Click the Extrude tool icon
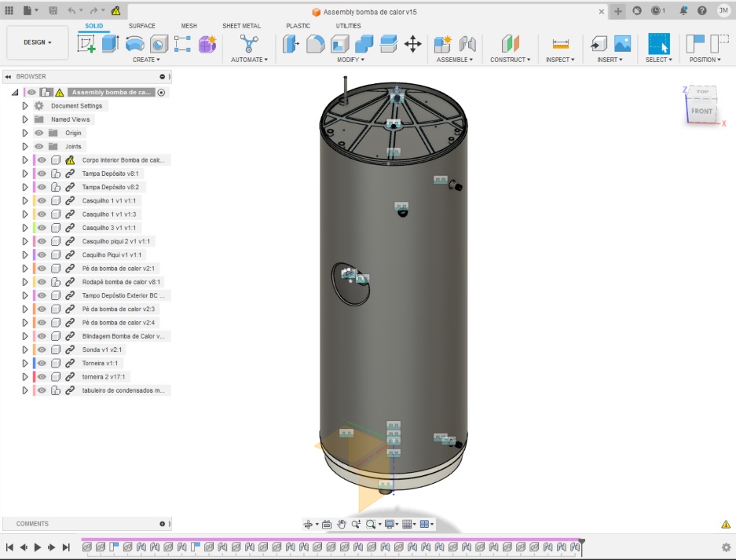 pos(110,44)
